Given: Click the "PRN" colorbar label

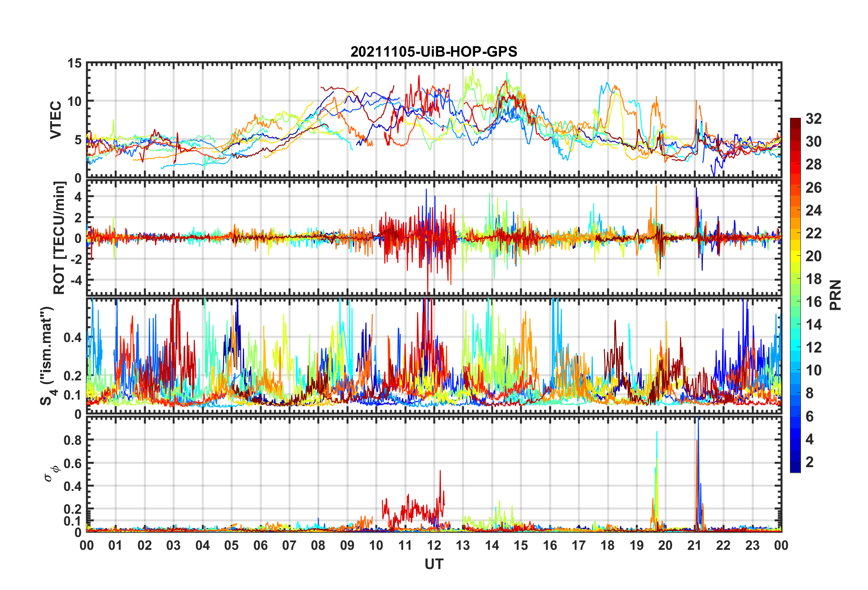Looking at the screenshot, I should [835, 295].
